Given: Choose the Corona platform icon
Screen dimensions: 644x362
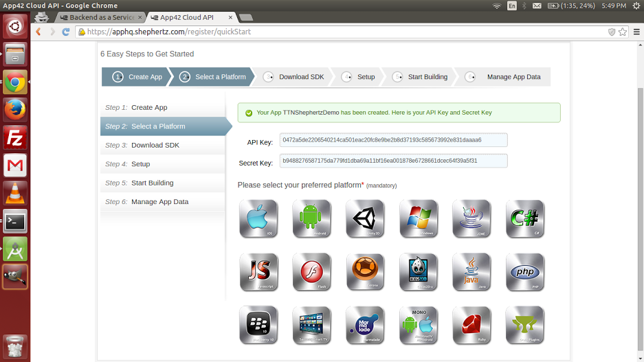Looking at the screenshot, I should [x=365, y=272].
